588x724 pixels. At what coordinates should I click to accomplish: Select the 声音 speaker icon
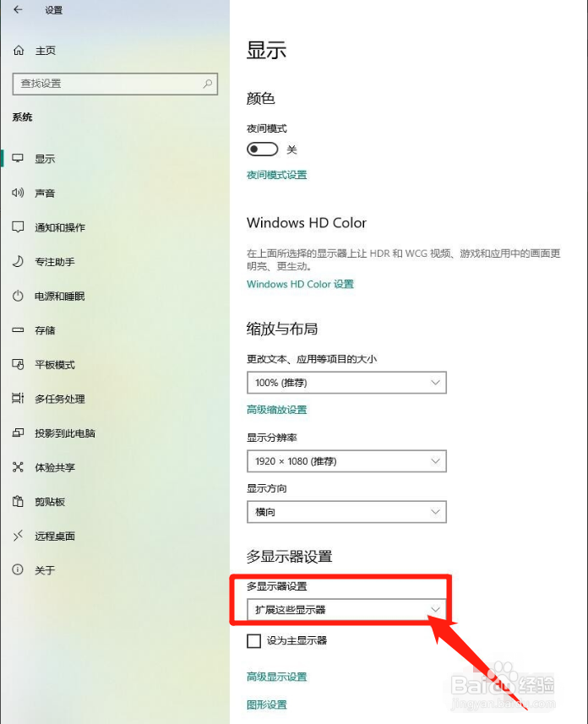coord(18,193)
